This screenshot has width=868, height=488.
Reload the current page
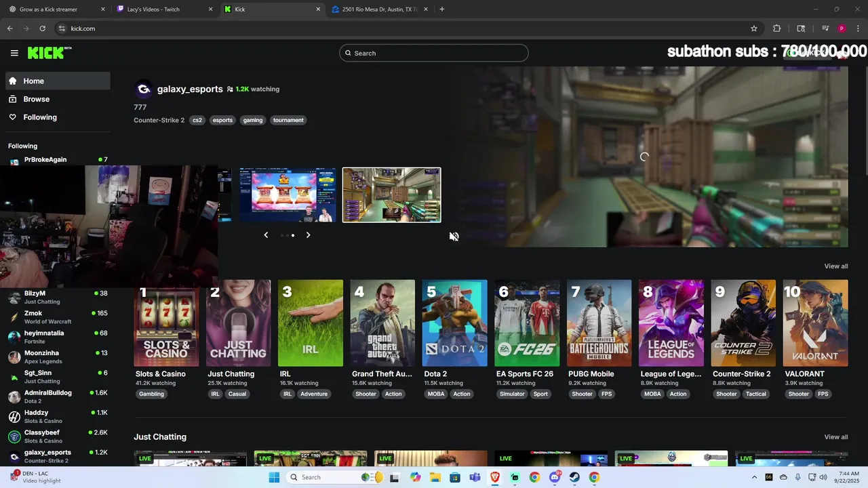(42, 28)
